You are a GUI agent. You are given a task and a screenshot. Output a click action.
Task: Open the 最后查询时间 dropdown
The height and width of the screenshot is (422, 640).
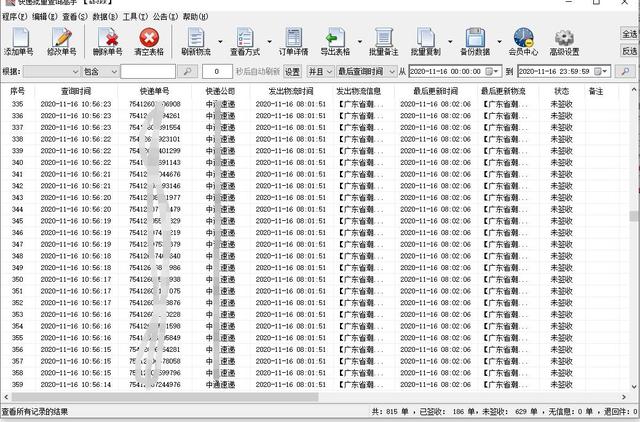point(366,71)
